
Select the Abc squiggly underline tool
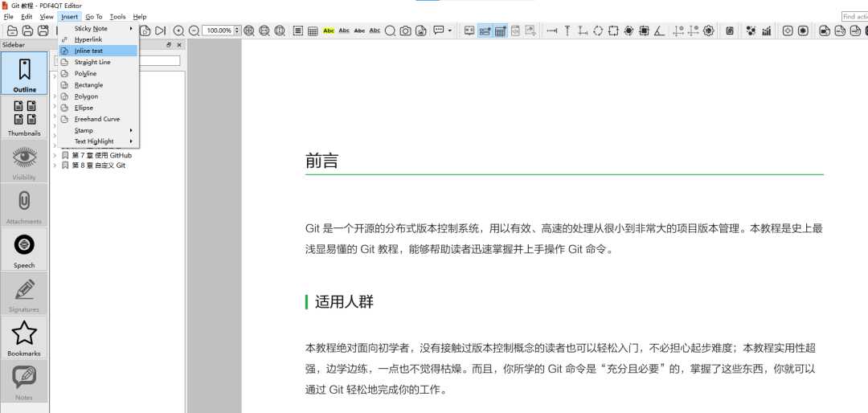pos(375,31)
